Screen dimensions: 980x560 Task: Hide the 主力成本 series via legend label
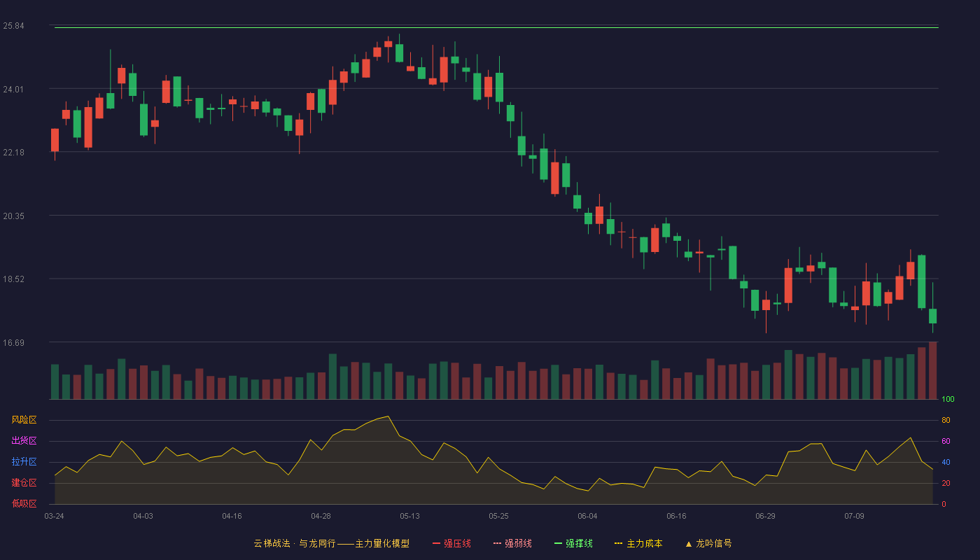644,543
